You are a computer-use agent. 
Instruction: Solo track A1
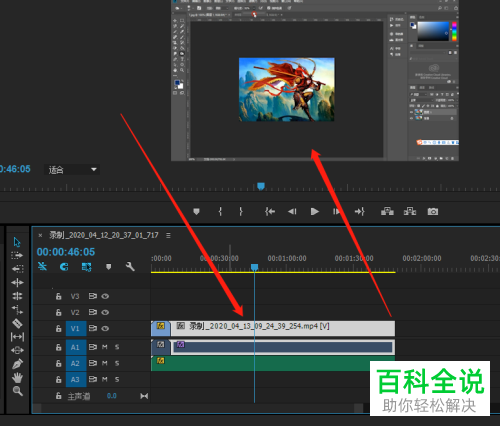click(117, 347)
